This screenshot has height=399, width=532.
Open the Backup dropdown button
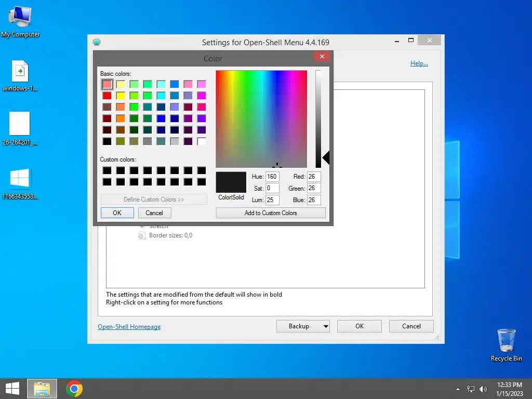coord(303,326)
